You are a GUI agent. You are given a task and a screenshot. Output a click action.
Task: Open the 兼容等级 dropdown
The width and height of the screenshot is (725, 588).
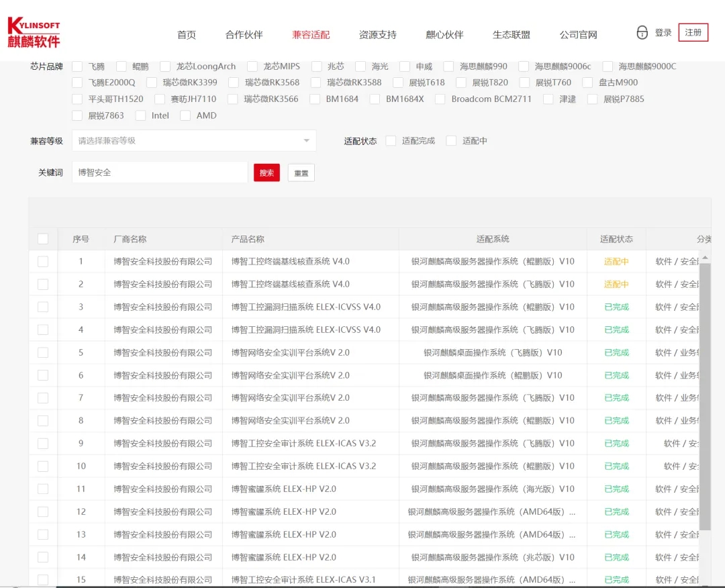point(194,140)
